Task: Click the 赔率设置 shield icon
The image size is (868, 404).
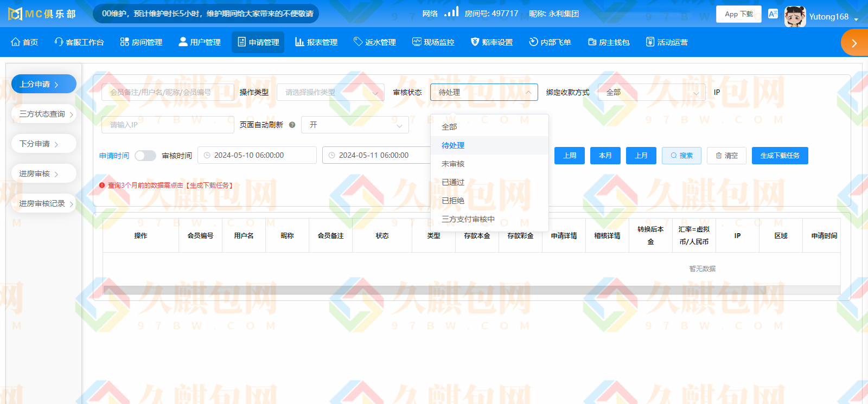Action: coord(475,42)
